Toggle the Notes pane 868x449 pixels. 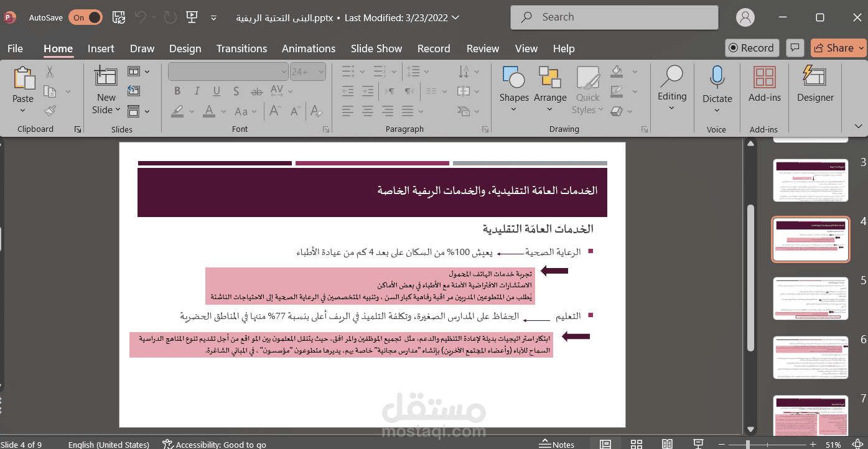556,444
